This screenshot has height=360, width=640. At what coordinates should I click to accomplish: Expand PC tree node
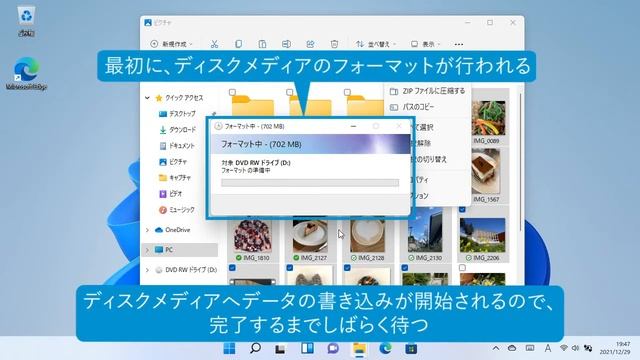tap(147, 250)
